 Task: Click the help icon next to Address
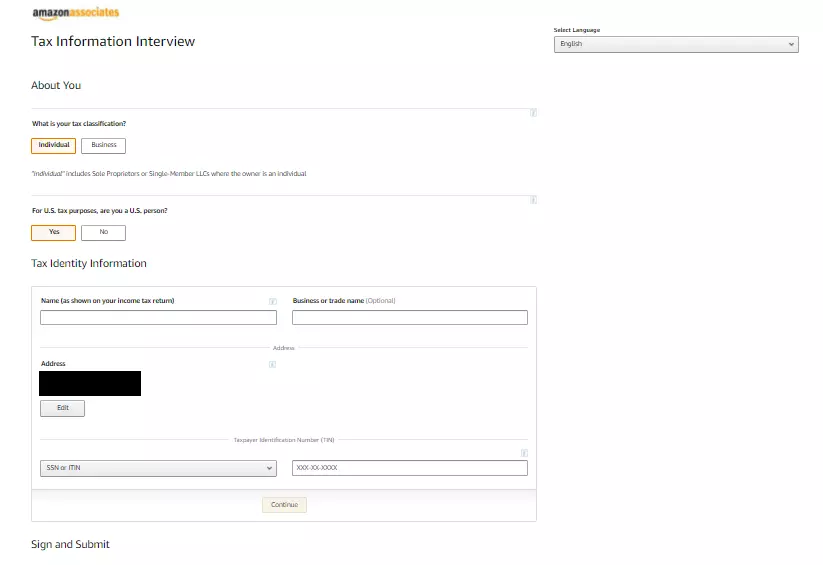coord(272,364)
